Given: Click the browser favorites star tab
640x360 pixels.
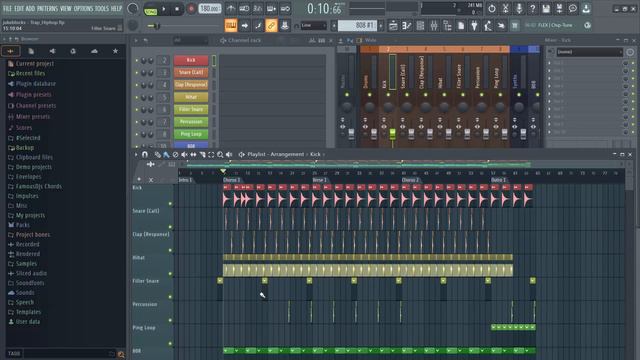Looking at the screenshot, I should pyautogui.click(x=116, y=51).
